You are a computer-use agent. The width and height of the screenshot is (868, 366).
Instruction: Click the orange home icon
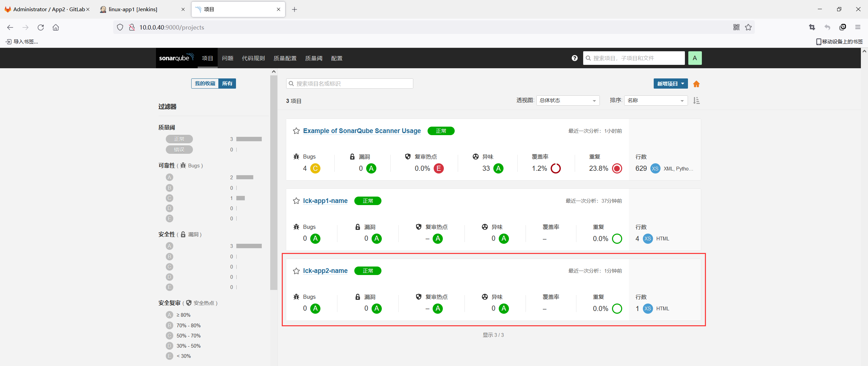click(x=696, y=84)
